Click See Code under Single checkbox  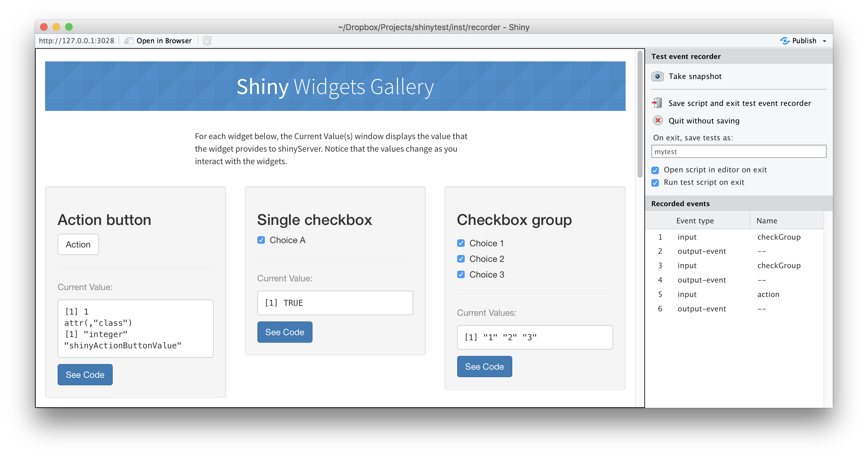pos(284,332)
